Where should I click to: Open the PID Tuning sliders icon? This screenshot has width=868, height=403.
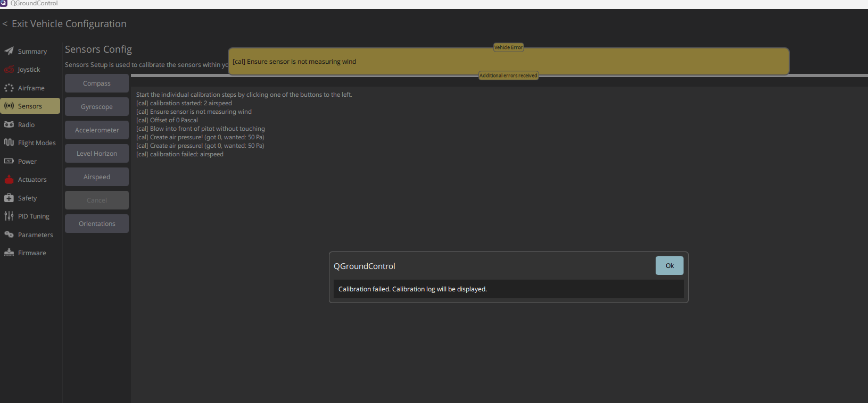click(9, 216)
